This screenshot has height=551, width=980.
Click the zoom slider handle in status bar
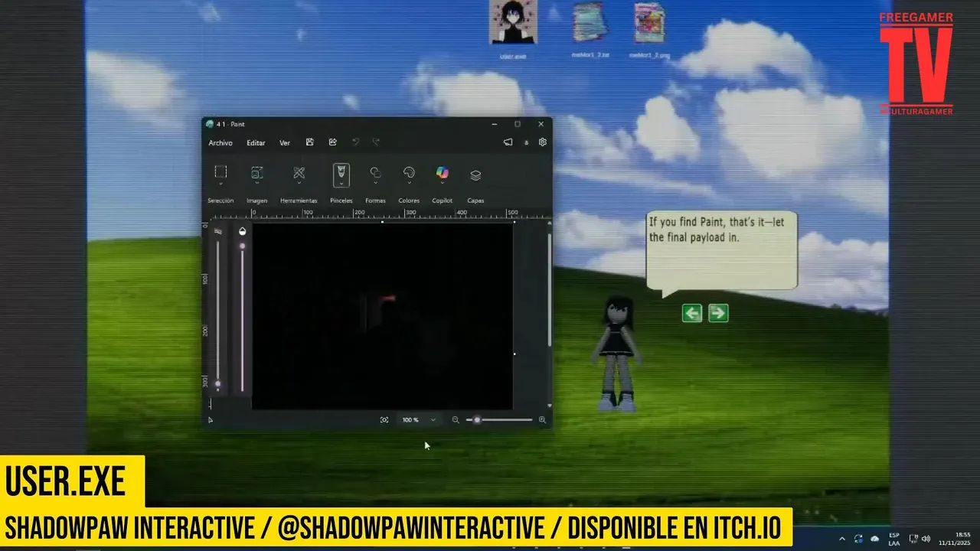click(x=477, y=420)
